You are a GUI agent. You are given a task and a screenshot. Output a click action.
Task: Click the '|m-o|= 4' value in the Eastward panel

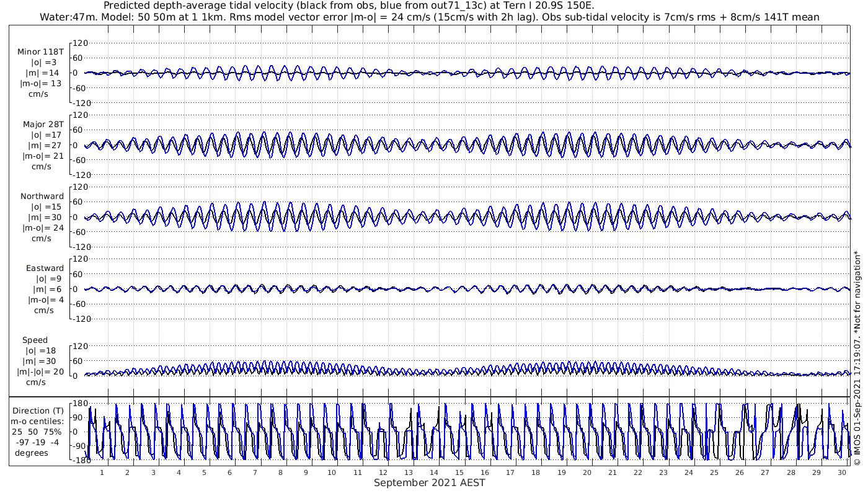tap(45, 300)
